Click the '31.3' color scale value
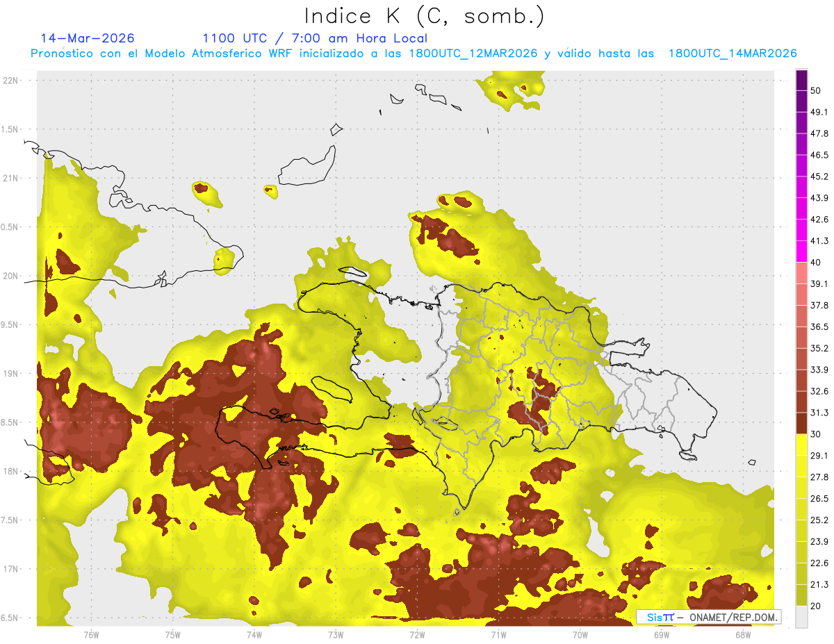Image resolution: width=834 pixels, height=644 pixels. point(819,413)
